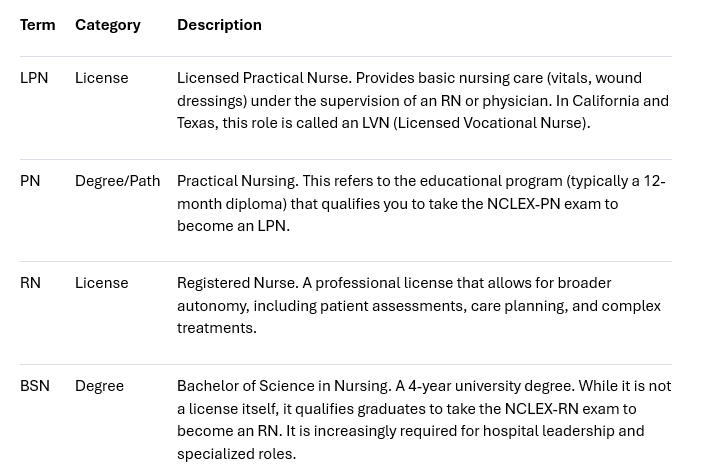
Task: Click the Term column header
Action: (x=37, y=25)
